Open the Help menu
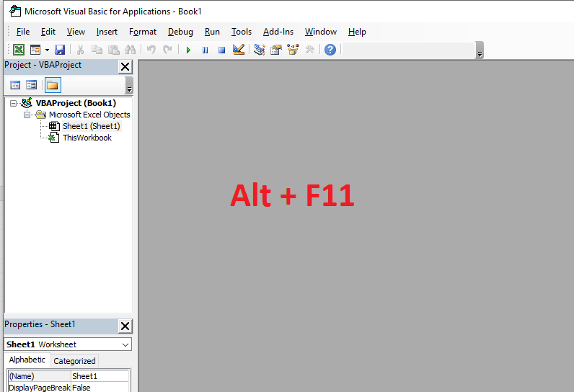This screenshot has height=392, width=574. [x=357, y=32]
